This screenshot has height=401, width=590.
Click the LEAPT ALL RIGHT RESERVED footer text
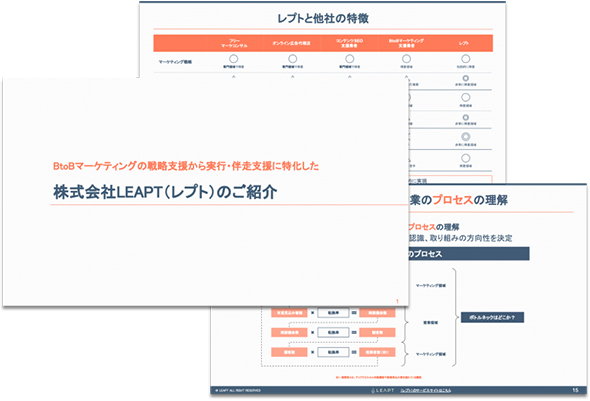[x=238, y=390]
